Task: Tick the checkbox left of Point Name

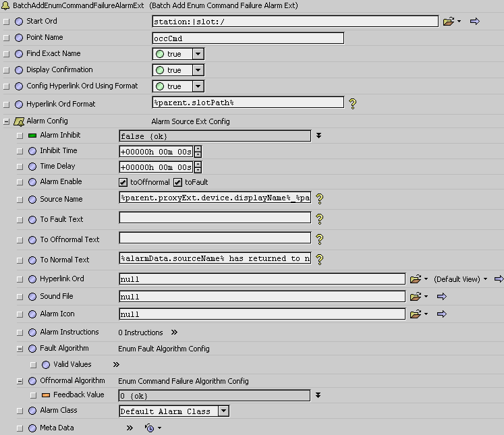Action: click(7, 38)
